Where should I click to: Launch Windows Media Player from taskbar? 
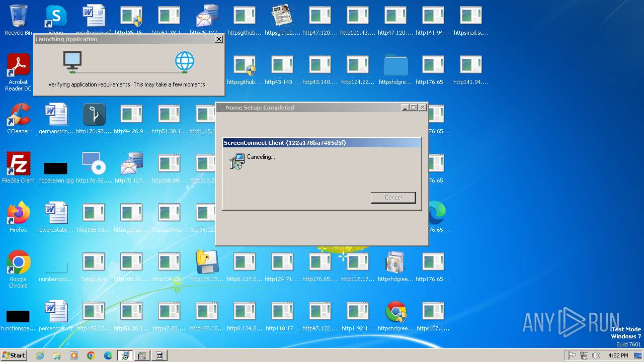[74, 355]
